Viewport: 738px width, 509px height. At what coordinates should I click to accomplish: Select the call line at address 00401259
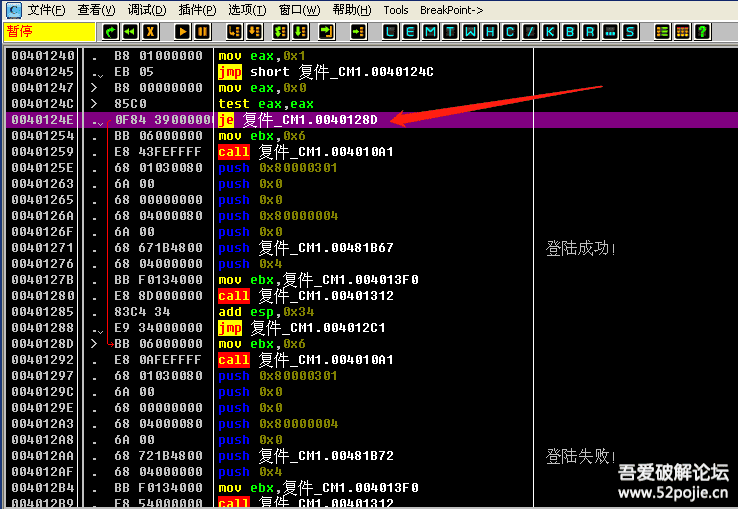[x=300, y=151]
